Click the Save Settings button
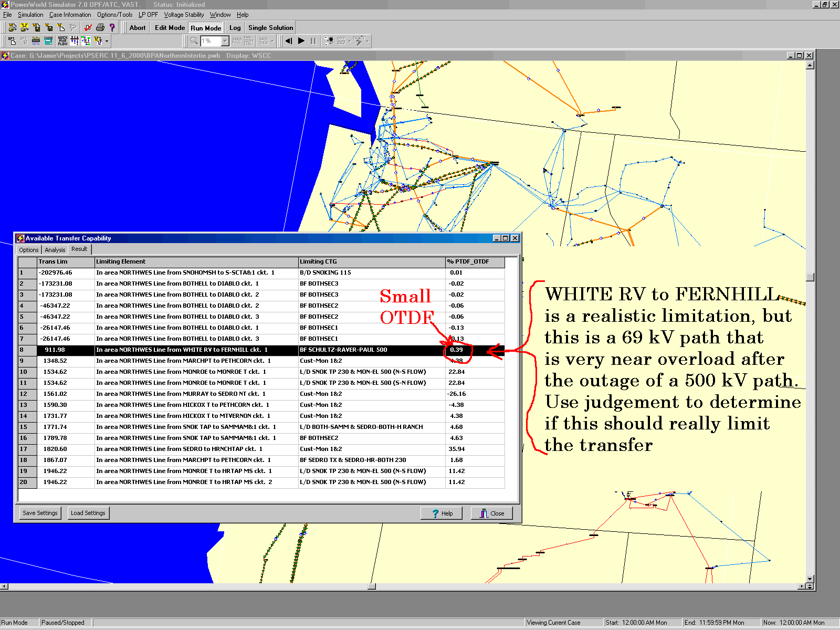This screenshot has height=630, width=840. point(40,513)
